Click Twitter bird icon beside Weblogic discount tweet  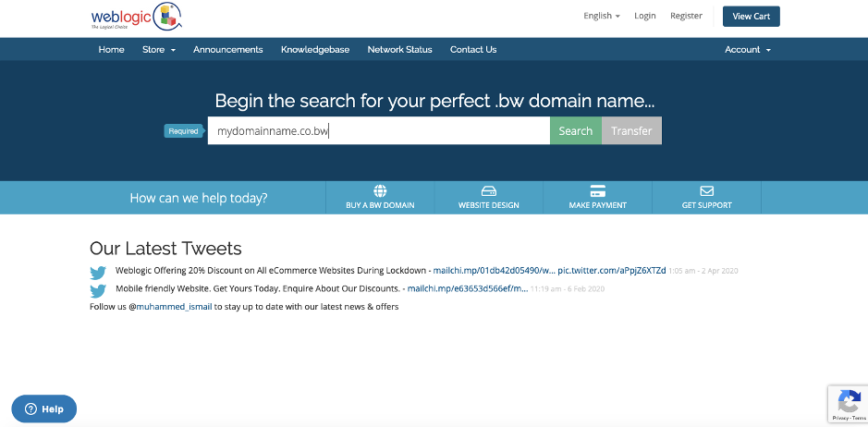click(98, 273)
